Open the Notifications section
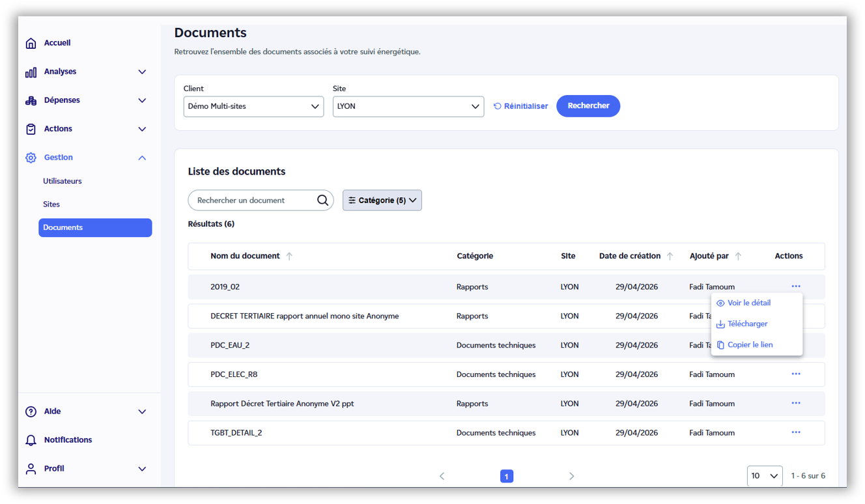865x504 pixels. click(x=68, y=440)
